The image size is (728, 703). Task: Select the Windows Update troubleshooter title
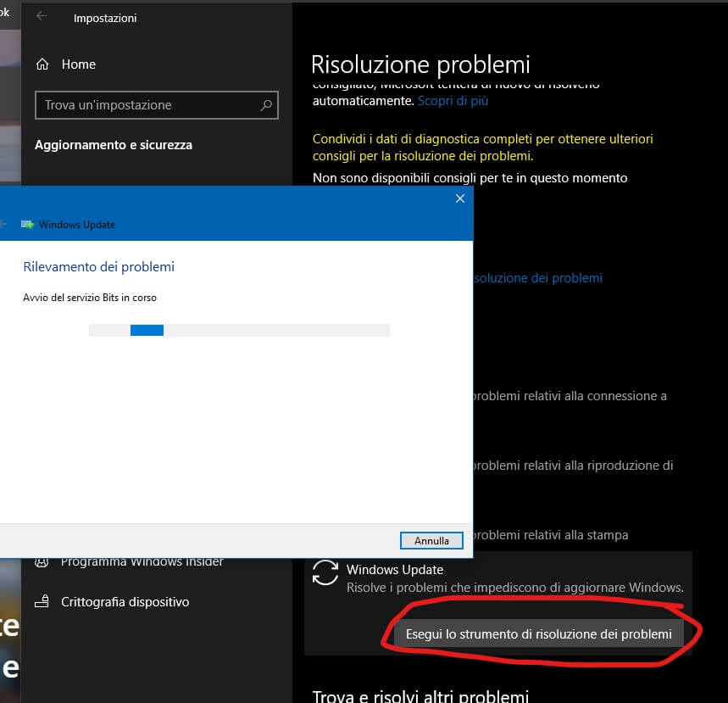395,570
